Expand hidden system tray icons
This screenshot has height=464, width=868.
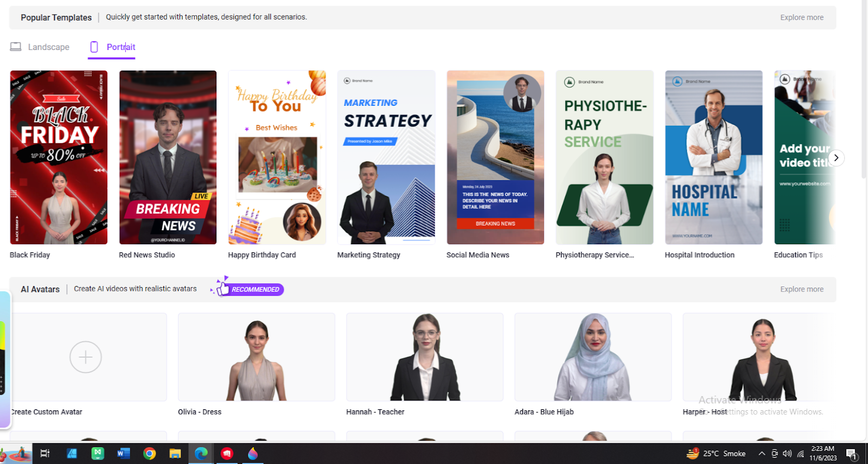click(762, 454)
